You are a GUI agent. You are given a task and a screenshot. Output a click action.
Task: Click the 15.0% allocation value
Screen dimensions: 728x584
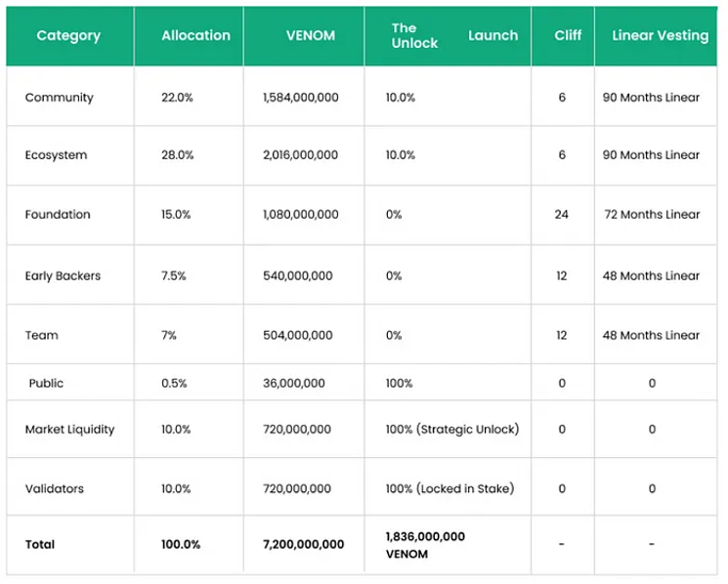176,214
